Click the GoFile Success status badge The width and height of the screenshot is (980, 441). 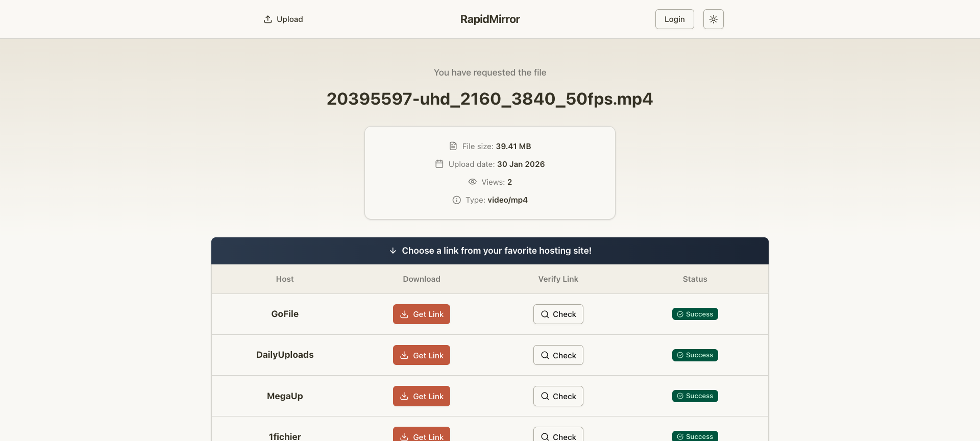695,314
